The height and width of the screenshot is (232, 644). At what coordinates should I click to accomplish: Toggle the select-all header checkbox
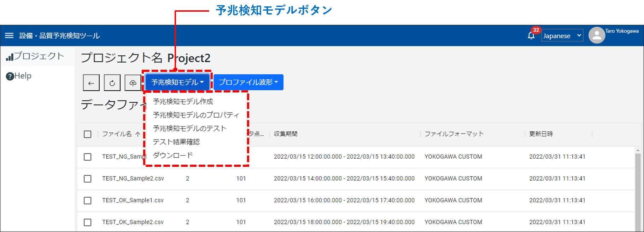[x=88, y=134]
